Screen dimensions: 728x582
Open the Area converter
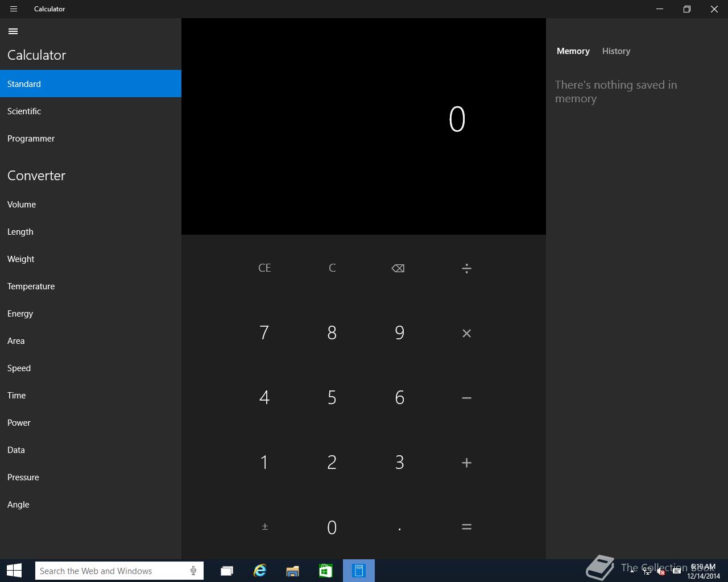(90, 340)
